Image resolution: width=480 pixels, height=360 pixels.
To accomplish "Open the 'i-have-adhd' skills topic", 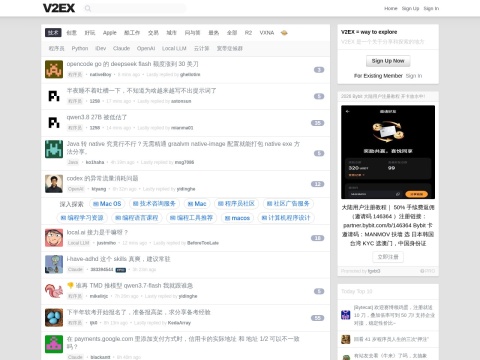I will pos(118,259).
